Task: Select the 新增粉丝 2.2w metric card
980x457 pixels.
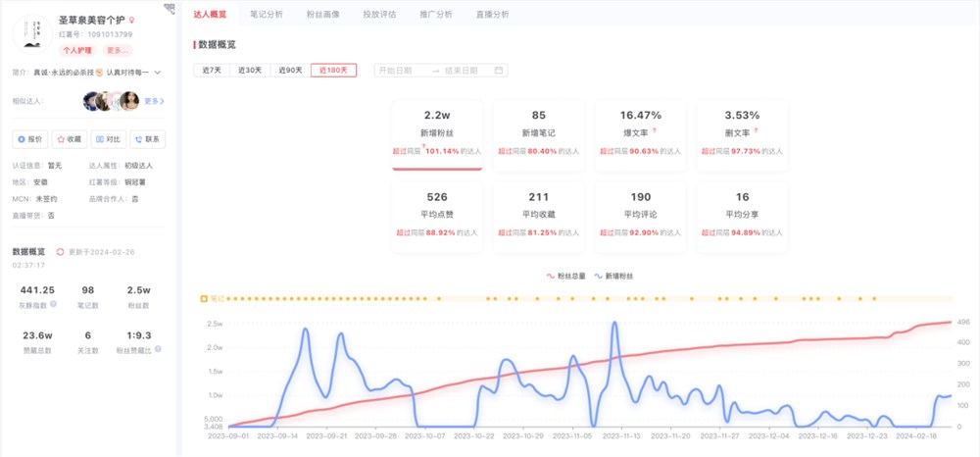Action: click(437, 134)
